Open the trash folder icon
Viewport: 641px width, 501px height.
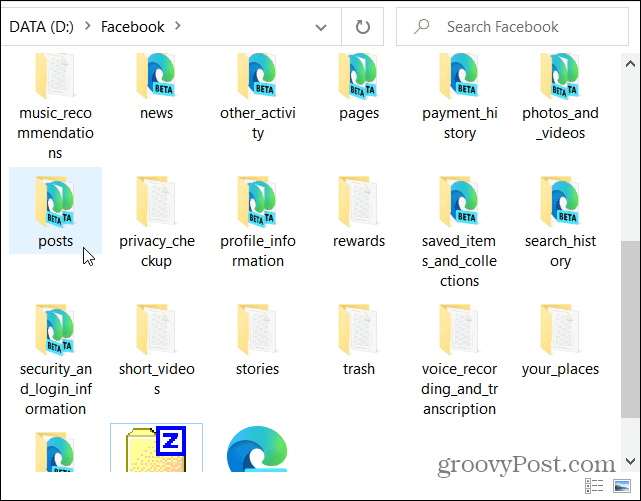(x=358, y=330)
